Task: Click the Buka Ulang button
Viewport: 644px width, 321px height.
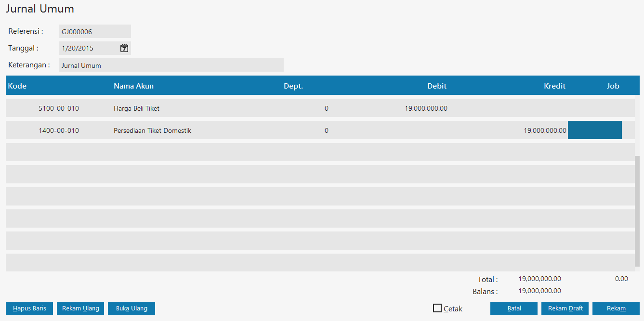Action: click(x=131, y=308)
